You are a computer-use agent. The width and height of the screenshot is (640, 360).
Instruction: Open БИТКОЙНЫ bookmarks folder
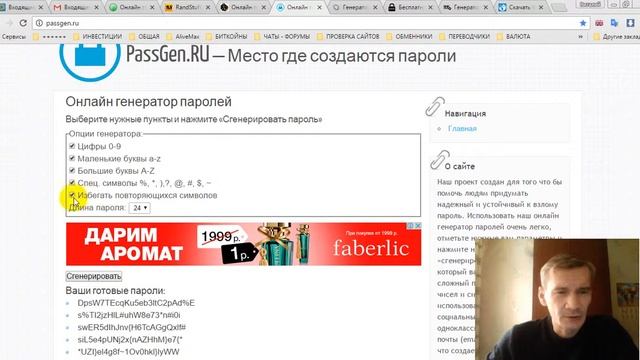(227, 36)
